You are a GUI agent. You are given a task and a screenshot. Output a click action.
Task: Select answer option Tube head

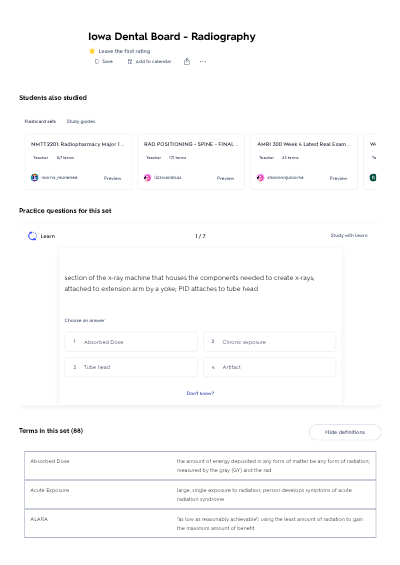pyautogui.click(x=131, y=367)
